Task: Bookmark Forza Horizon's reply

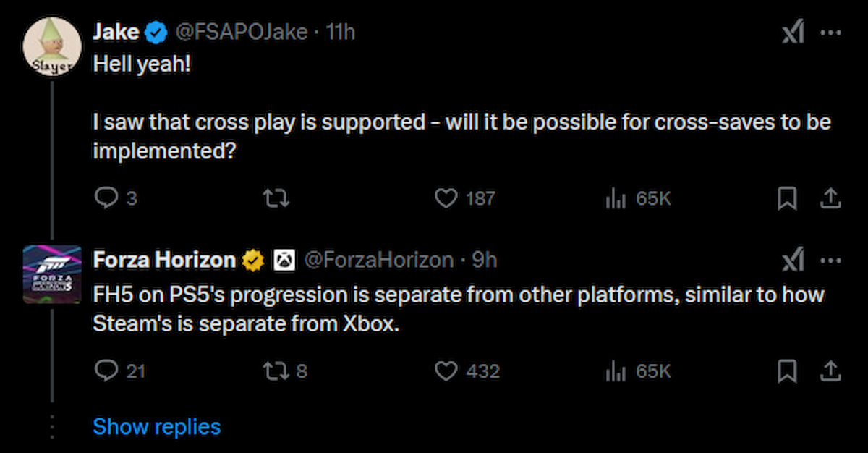Action: tap(788, 371)
